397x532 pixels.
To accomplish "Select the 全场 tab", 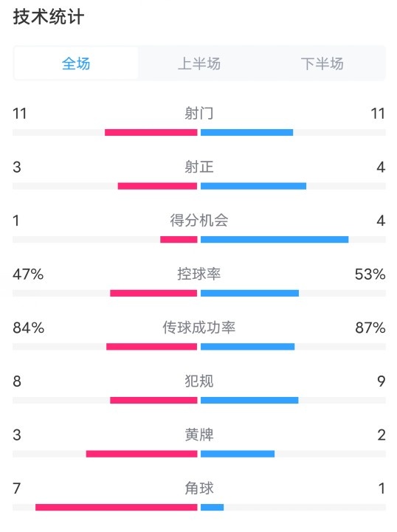I will tap(76, 63).
